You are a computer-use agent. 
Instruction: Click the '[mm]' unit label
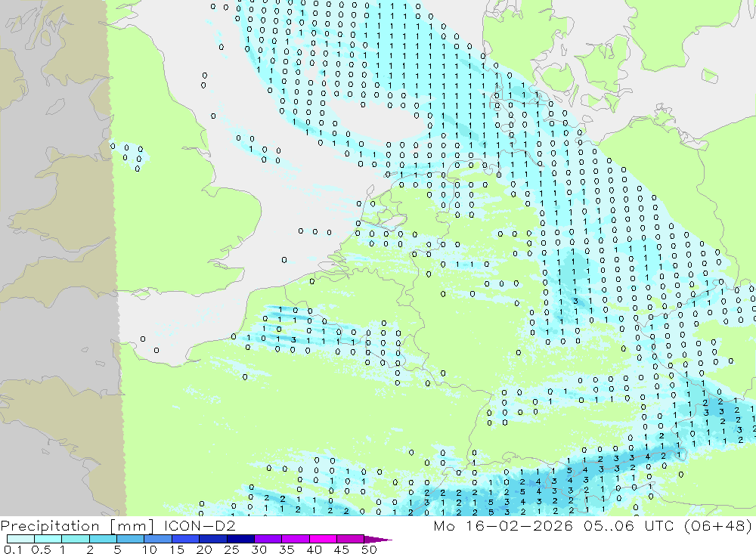coord(132,526)
